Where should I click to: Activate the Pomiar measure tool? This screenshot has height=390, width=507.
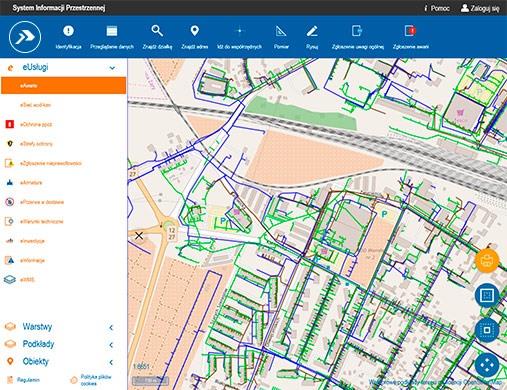(281, 37)
